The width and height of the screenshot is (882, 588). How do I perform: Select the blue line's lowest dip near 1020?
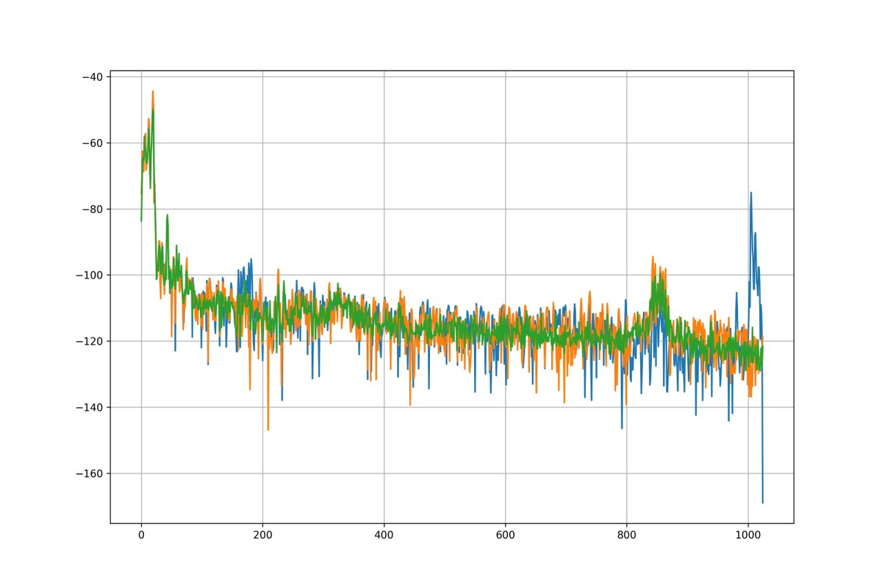click(x=763, y=503)
